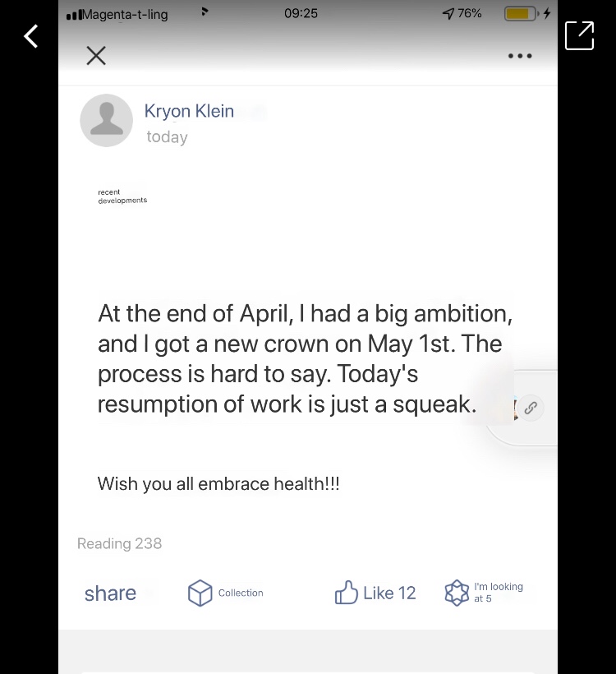The image size is (616, 674).
Task: Tap the "I'm looking" flower icon
Action: 457,593
